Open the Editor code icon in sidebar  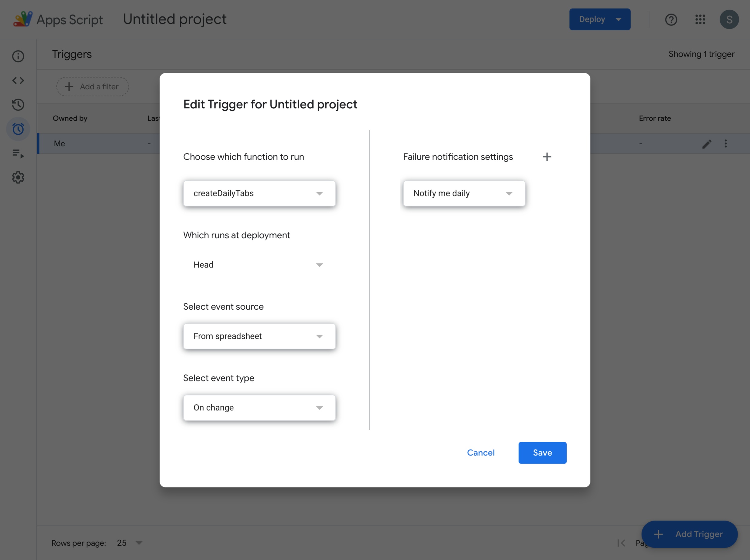pos(18,81)
